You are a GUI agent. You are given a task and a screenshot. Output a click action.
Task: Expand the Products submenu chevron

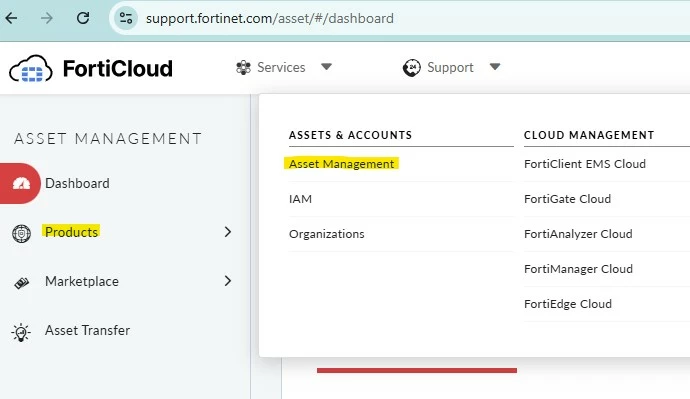point(228,232)
